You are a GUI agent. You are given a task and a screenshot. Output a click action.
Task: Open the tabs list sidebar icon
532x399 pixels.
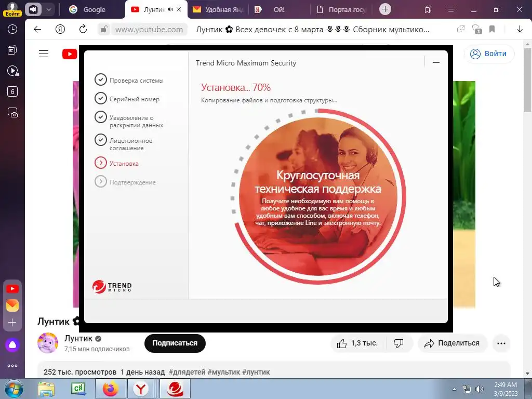[12, 50]
